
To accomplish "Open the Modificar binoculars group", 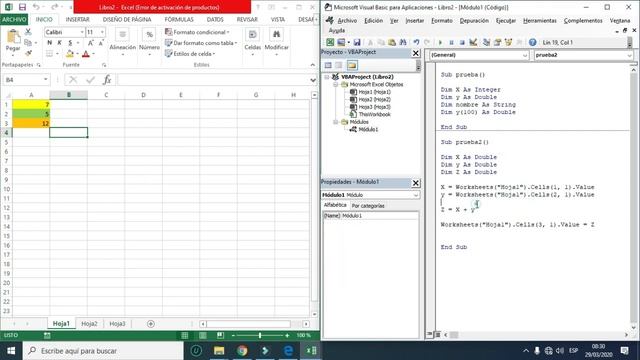I will [x=276, y=42].
